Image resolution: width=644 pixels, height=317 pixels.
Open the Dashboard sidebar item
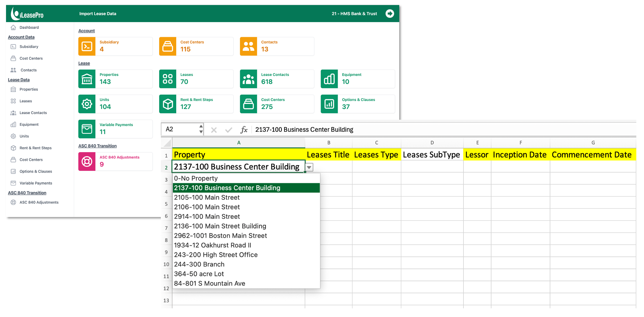(29, 27)
